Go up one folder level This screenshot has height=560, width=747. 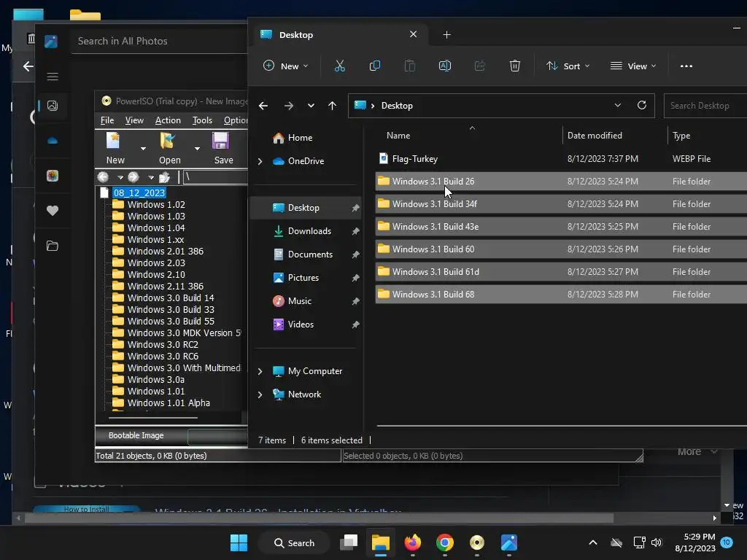[332, 106]
